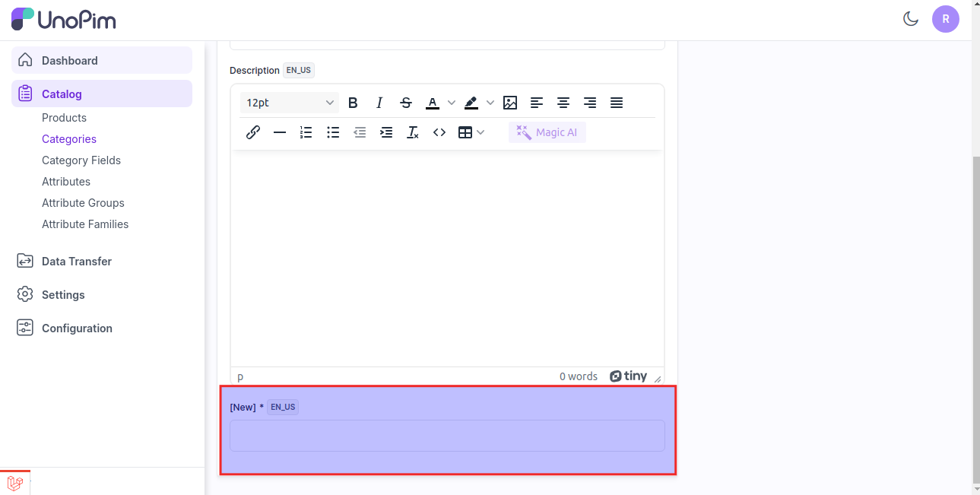Viewport: 980px width, 495px height.
Task: Toggle dark mode with moon icon
Action: [911, 19]
